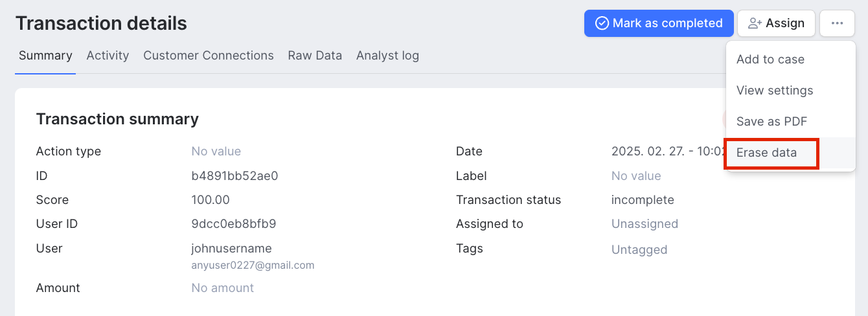Click the Untagged tags value
This screenshot has height=316, width=868.
tap(639, 249)
